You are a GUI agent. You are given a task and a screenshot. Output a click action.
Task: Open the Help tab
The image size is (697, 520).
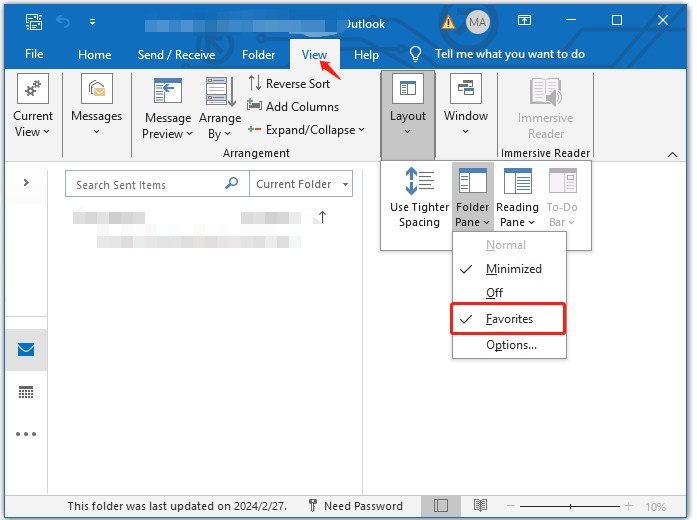click(366, 55)
